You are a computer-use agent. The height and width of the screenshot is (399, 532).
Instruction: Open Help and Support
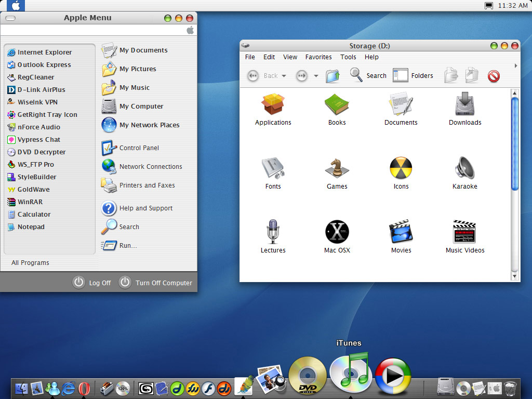(137, 208)
